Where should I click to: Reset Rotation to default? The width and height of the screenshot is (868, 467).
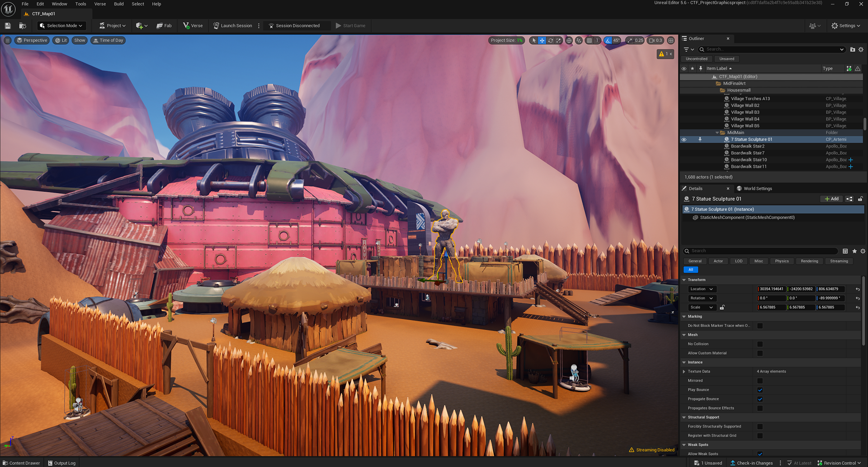(858, 299)
